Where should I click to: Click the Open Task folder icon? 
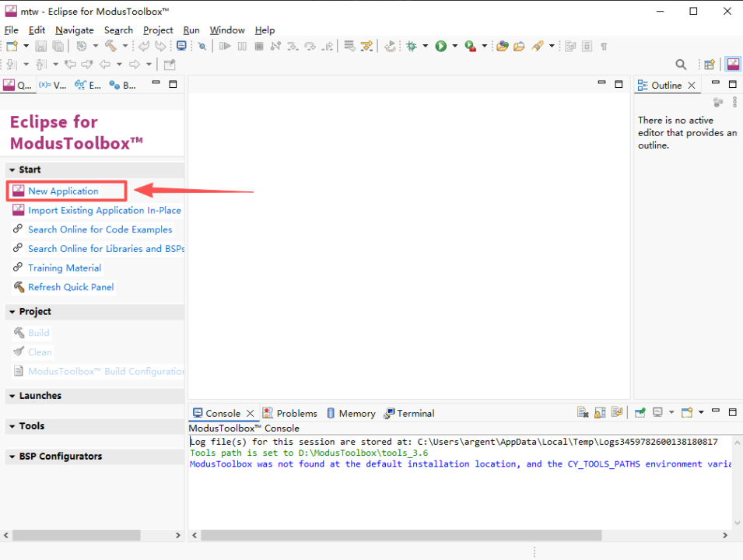[x=520, y=46]
